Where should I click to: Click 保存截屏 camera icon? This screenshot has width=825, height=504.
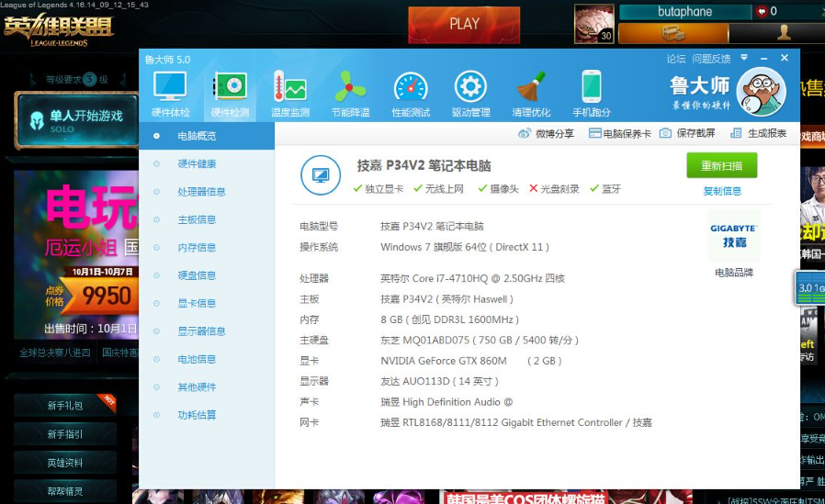tap(665, 133)
